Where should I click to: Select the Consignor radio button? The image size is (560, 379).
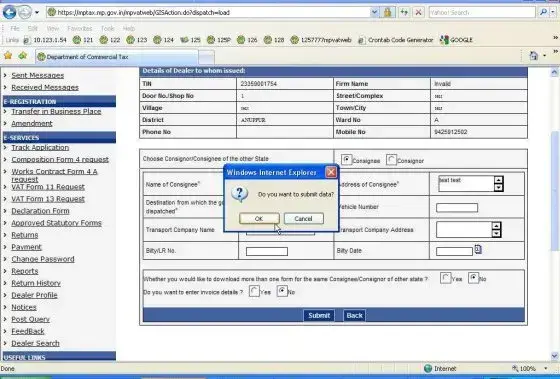pyautogui.click(x=391, y=160)
